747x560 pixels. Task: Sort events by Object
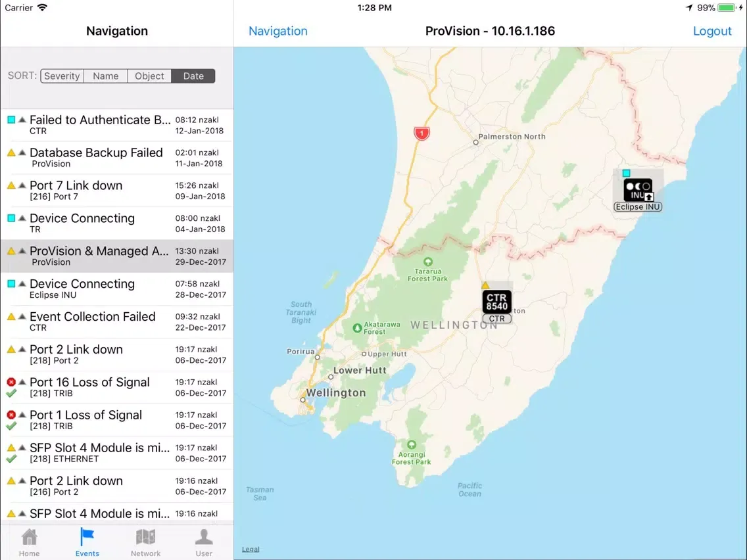(149, 76)
